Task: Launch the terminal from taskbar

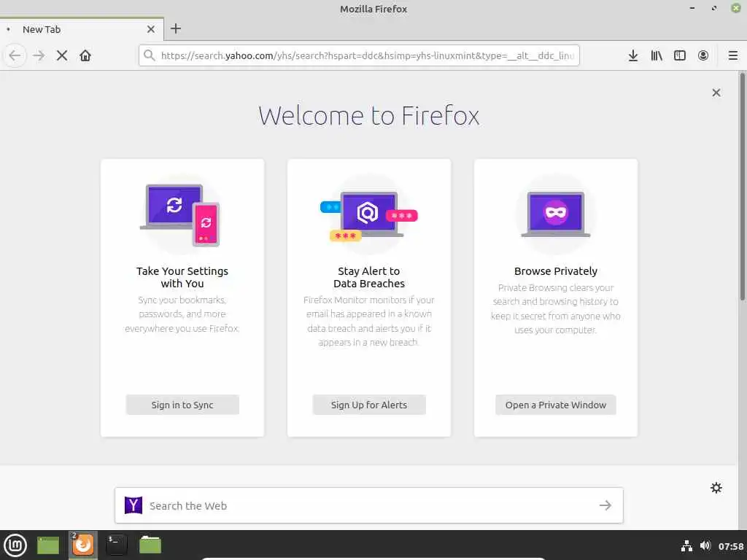Action: click(116, 545)
